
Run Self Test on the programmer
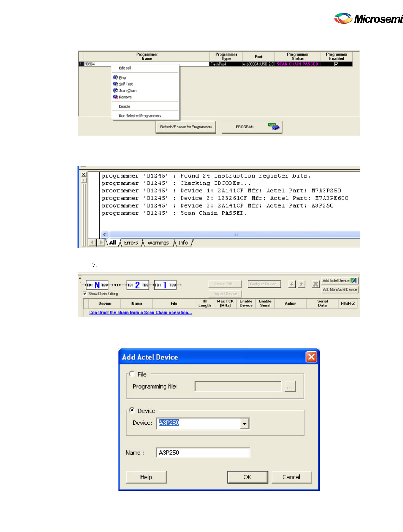(x=126, y=84)
